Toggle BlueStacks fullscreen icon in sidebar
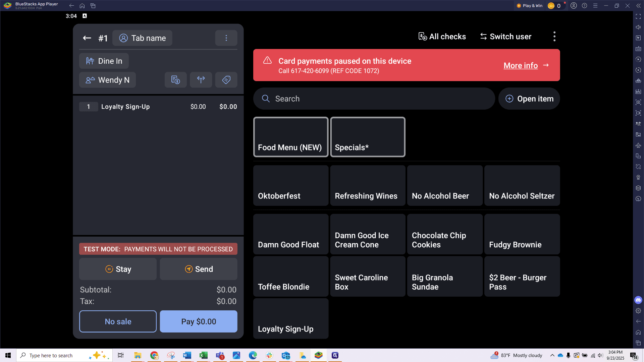Viewport: 644px width, 362px height. pos(638,16)
